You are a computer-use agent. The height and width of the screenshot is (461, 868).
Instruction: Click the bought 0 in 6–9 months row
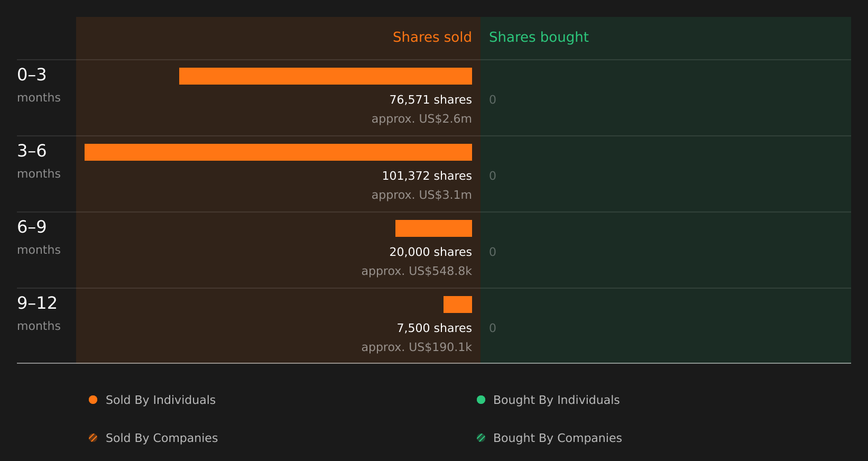tap(493, 252)
